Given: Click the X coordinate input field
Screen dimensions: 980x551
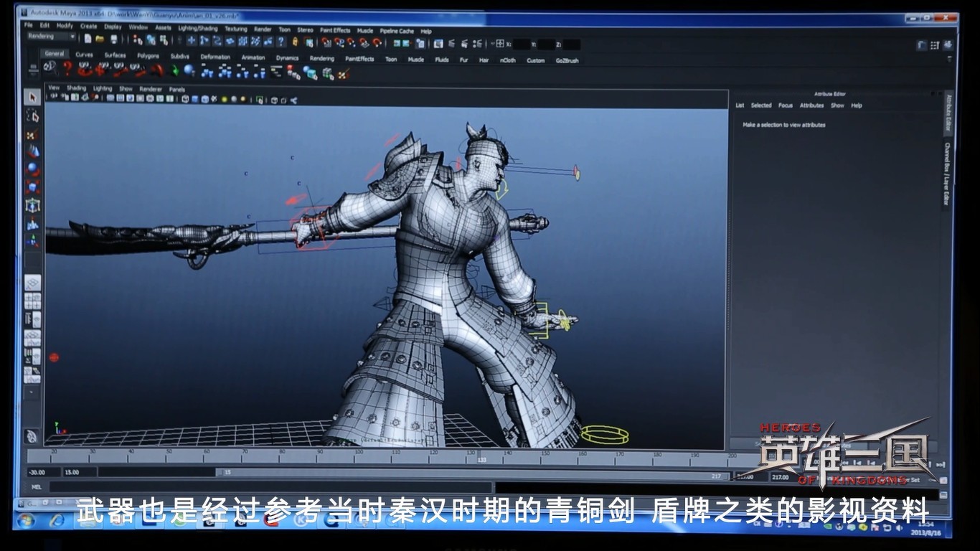Looking at the screenshot, I should [522, 44].
